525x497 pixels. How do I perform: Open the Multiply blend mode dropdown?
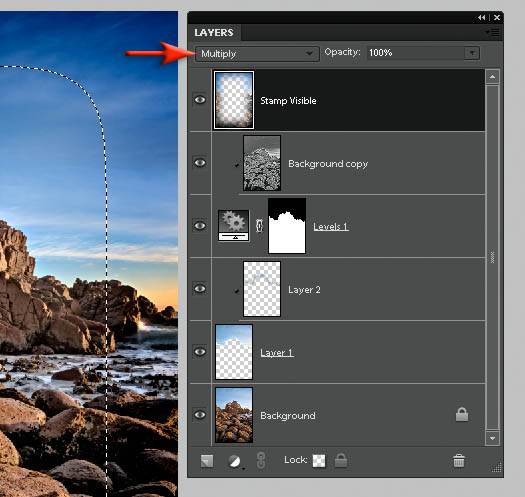pyautogui.click(x=257, y=54)
